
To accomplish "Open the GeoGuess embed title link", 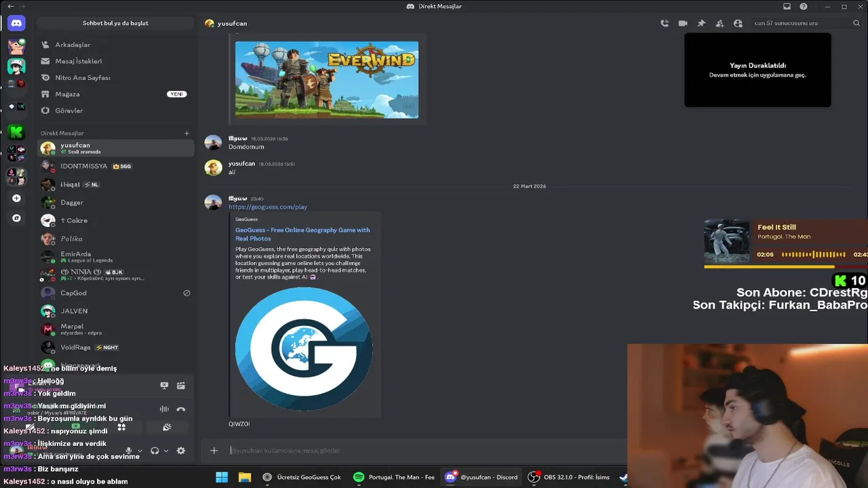I will click(302, 234).
